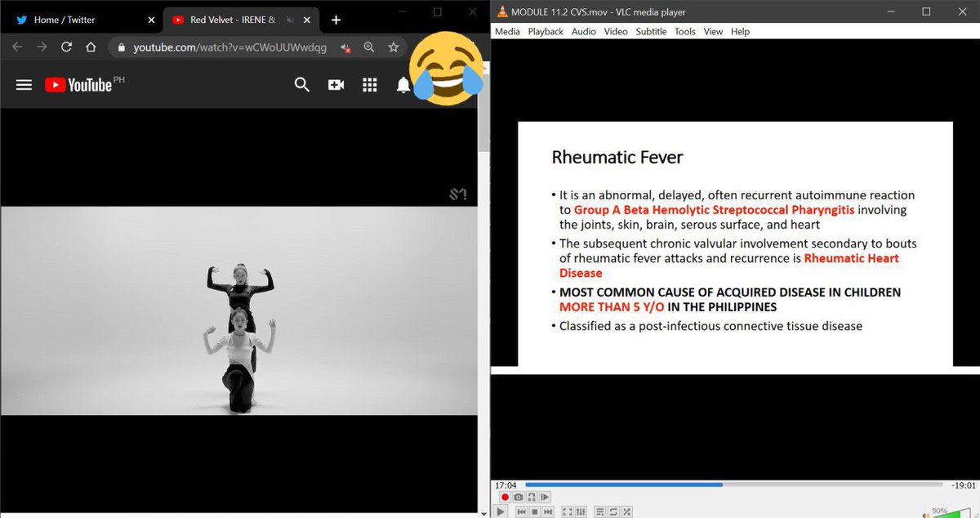980x518 pixels.
Task: Toggle VLC random shuffle mode
Action: (626, 511)
